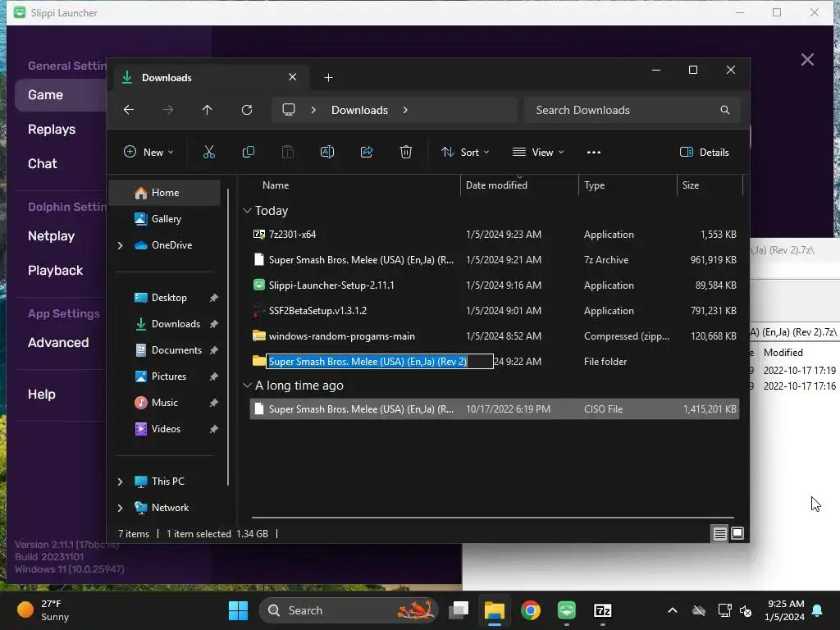The image size is (840, 630).
Task: Expand This PC in navigation pane
Action: tap(120, 482)
